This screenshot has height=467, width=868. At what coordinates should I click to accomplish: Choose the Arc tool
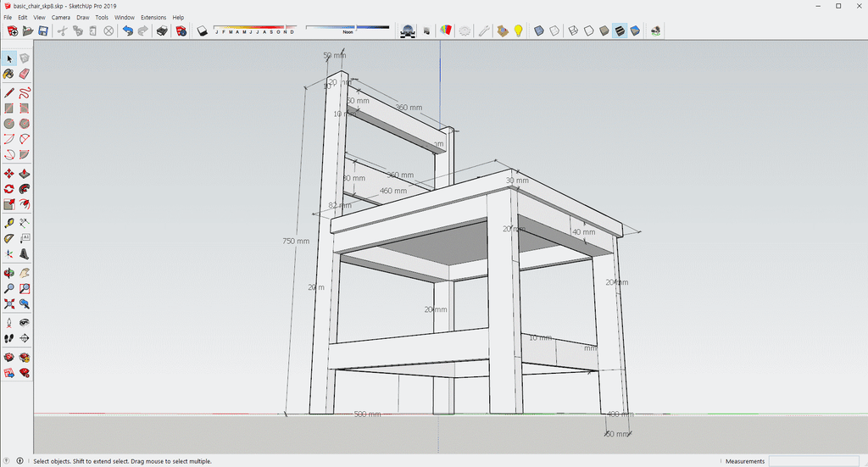[8, 139]
